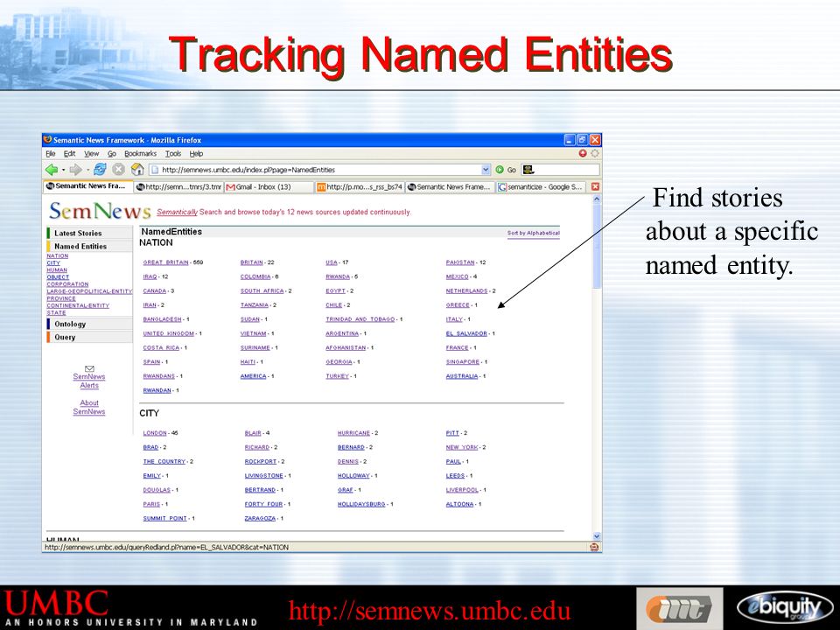
Task: Click the About SemNews link
Action: coord(89,407)
